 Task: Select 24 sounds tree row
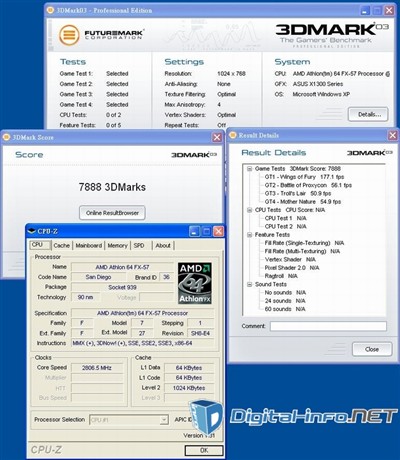tap(285, 301)
